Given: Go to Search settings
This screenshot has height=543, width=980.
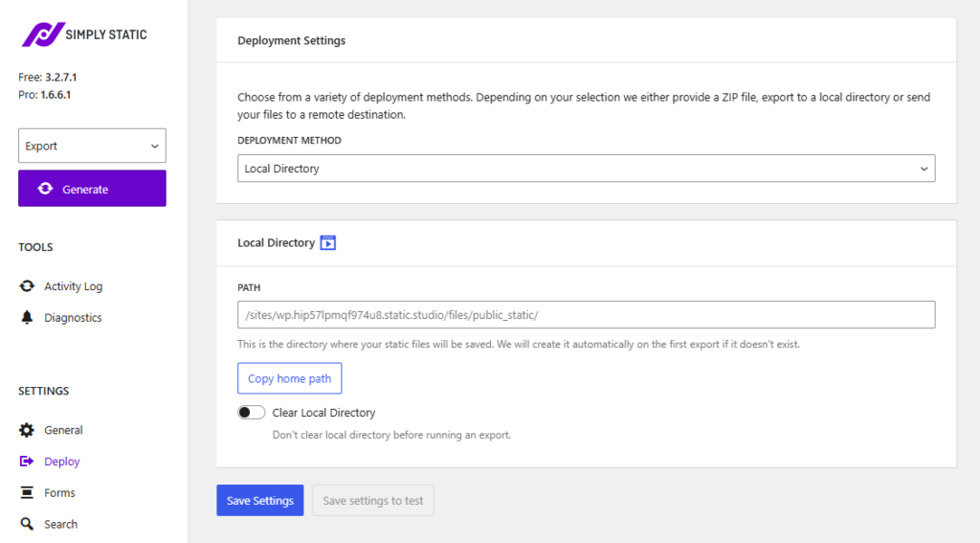Looking at the screenshot, I should pos(60,524).
